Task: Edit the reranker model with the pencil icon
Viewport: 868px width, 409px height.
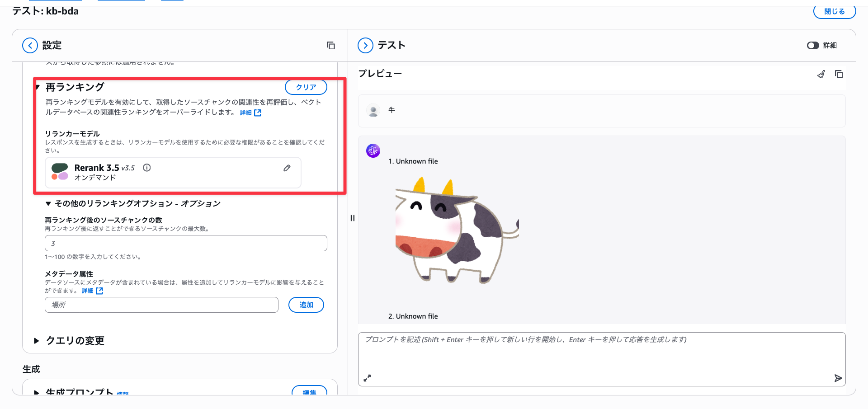Action: [x=287, y=168]
